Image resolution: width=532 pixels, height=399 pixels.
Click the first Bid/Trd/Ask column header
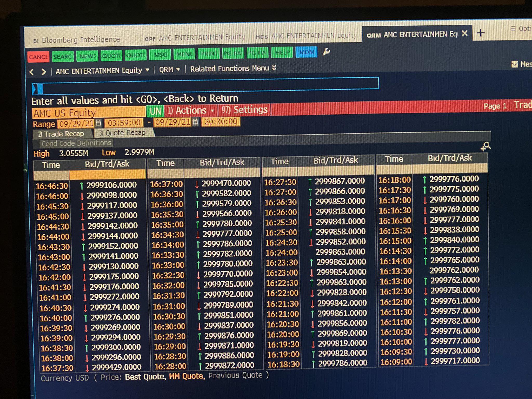[x=107, y=164]
